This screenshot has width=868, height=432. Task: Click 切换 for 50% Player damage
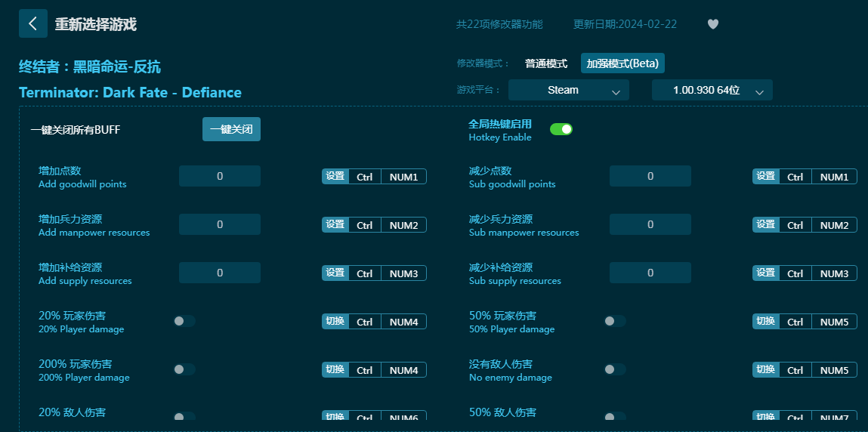(766, 322)
